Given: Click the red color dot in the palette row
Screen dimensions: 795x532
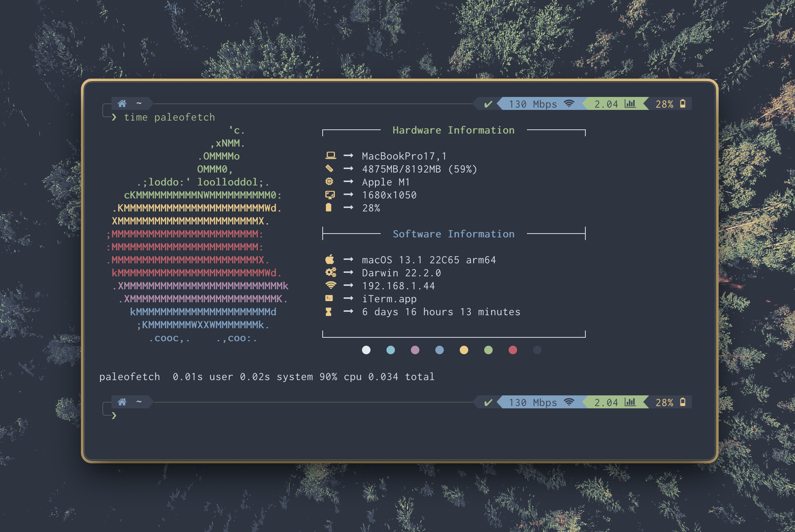Looking at the screenshot, I should [513, 350].
